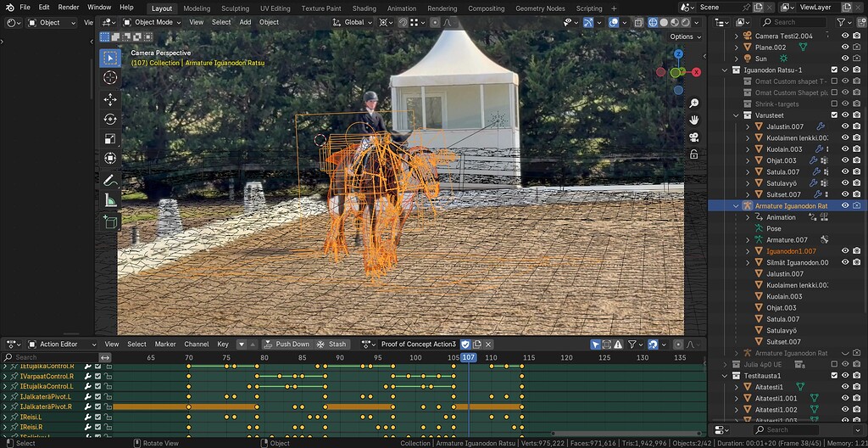Open viewport Options dropdown

point(685,36)
